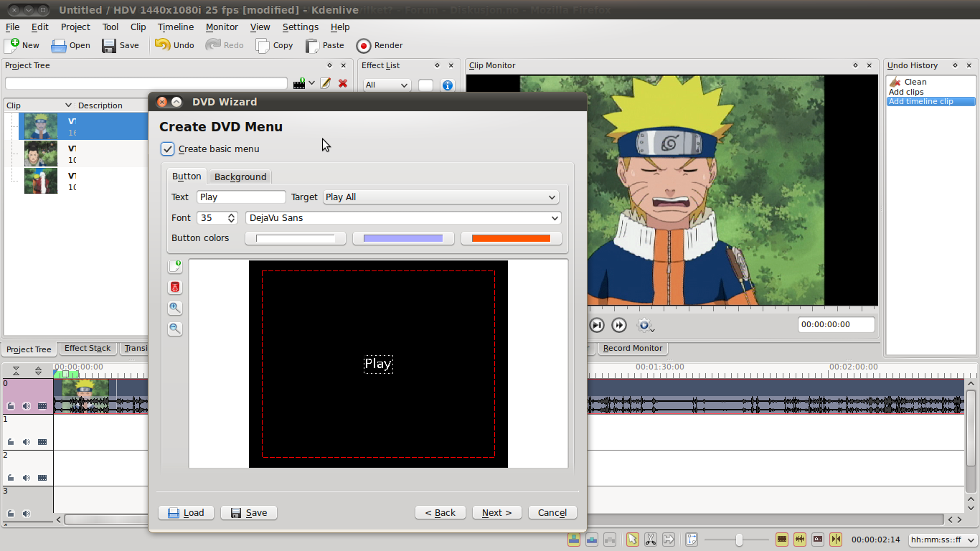Open the DejaVu Sans font dropdown
Image resolution: width=980 pixels, height=551 pixels.
[x=403, y=218]
